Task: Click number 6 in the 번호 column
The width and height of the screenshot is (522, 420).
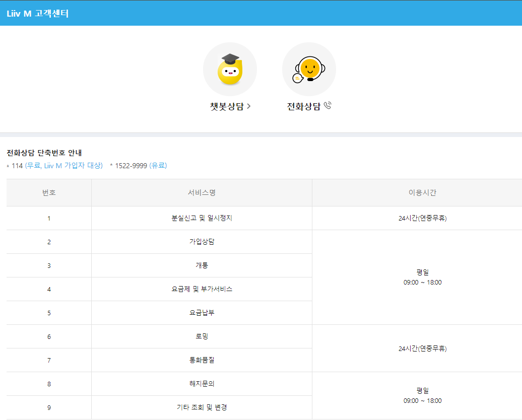Action: pos(49,336)
